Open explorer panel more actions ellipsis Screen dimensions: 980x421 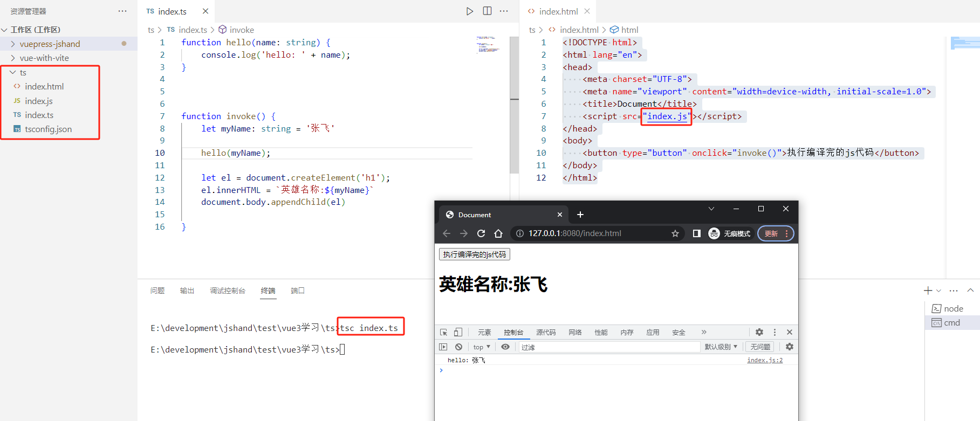point(122,11)
